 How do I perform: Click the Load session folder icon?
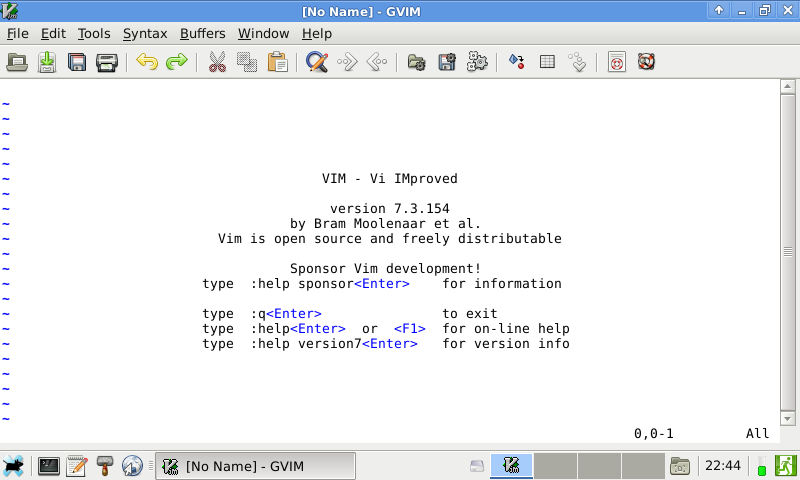click(417, 62)
